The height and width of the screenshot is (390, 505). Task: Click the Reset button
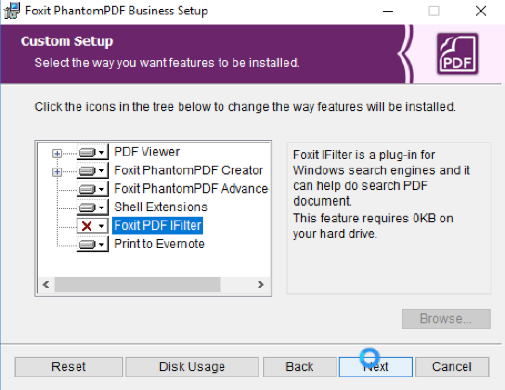pos(68,367)
